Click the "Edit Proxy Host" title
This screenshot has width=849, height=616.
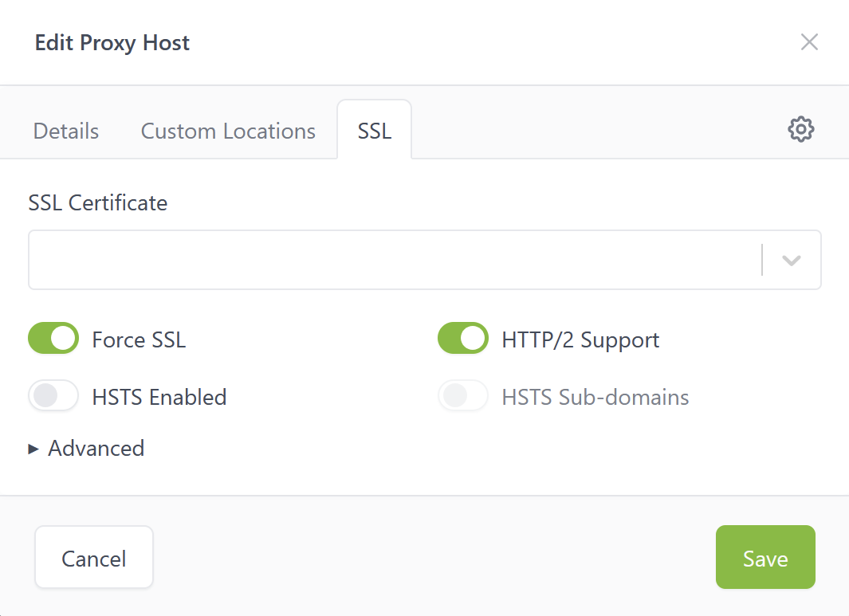112,42
